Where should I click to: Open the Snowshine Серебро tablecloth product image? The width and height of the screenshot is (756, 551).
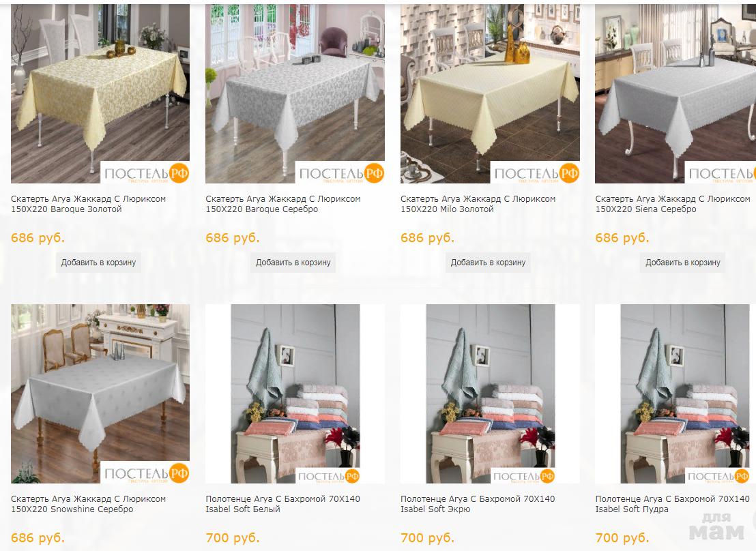pyautogui.click(x=100, y=394)
